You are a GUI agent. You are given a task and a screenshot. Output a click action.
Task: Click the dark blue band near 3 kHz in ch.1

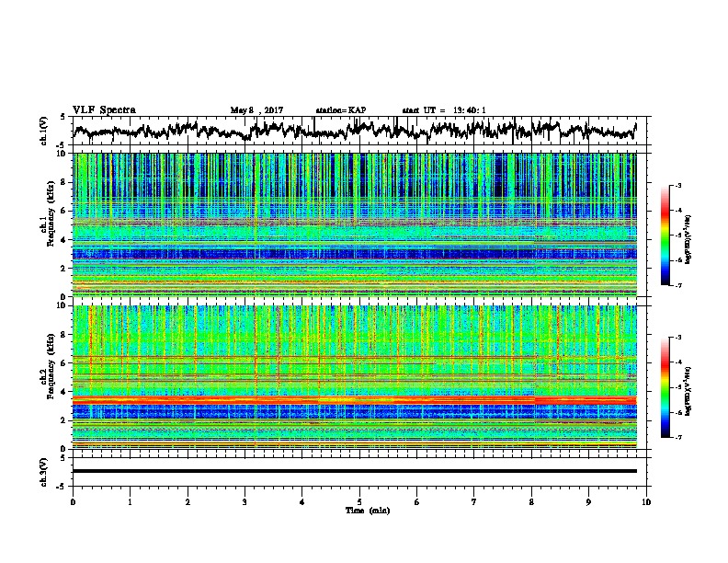[355, 254]
